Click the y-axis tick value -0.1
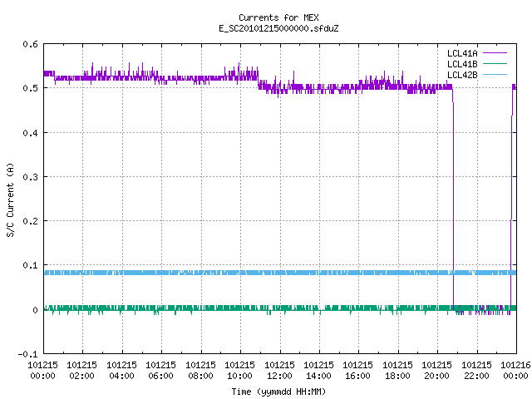 (x=27, y=354)
